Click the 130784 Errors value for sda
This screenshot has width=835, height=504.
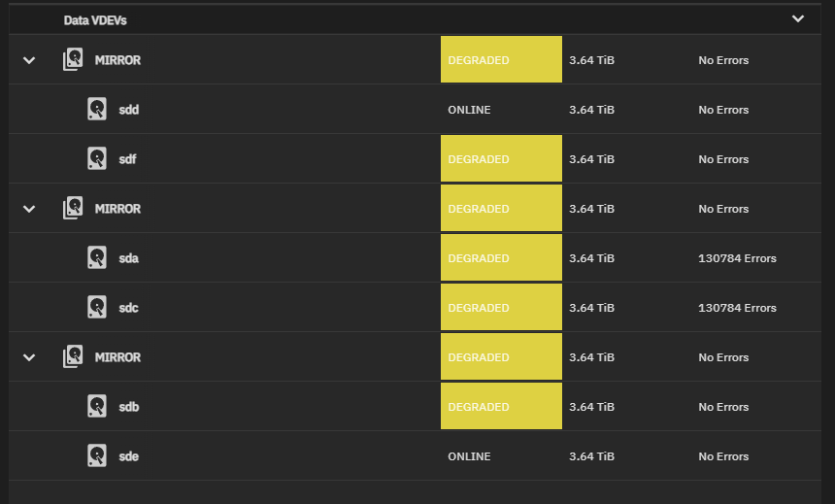(x=738, y=258)
